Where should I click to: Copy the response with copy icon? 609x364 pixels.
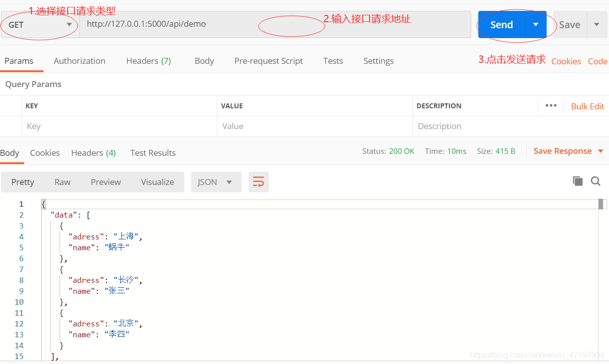(x=577, y=181)
